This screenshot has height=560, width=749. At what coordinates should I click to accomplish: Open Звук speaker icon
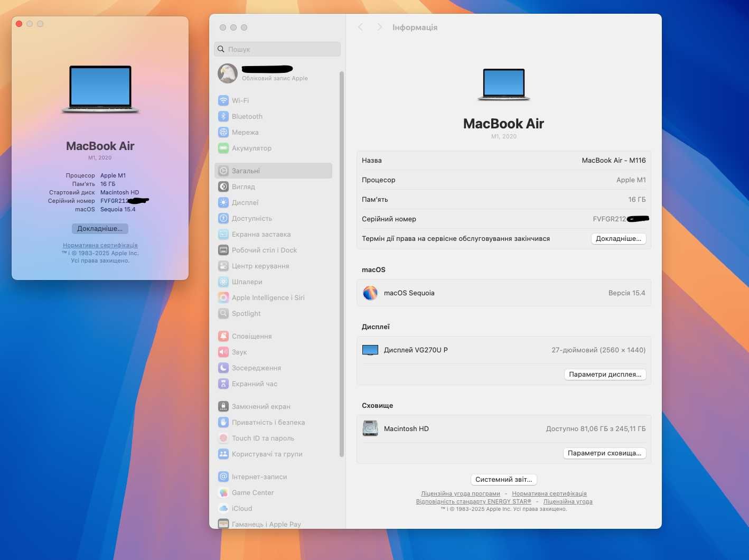(x=223, y=352)
